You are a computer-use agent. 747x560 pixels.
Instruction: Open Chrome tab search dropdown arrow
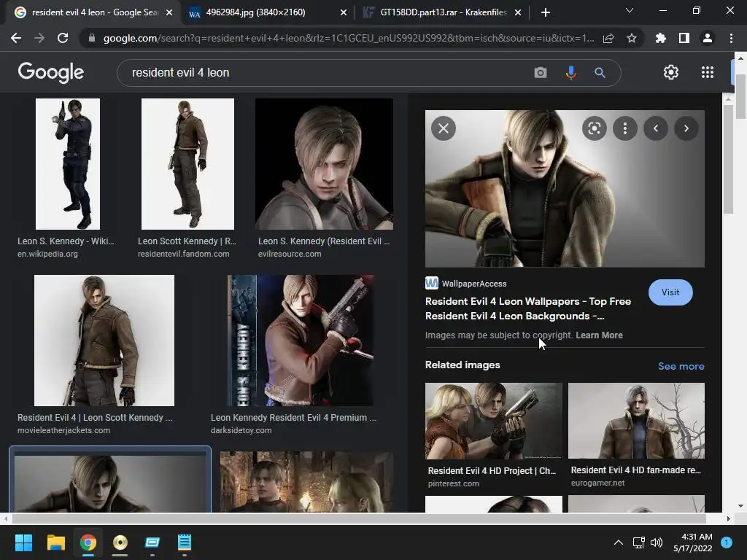point(630,11)
